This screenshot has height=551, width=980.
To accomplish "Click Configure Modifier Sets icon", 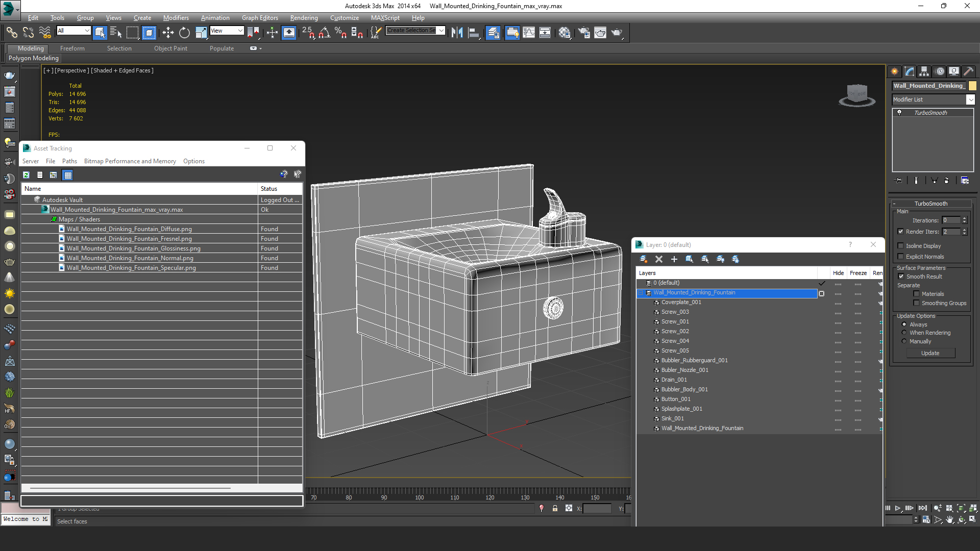I will pyautogui.click(x=965, y=181).
